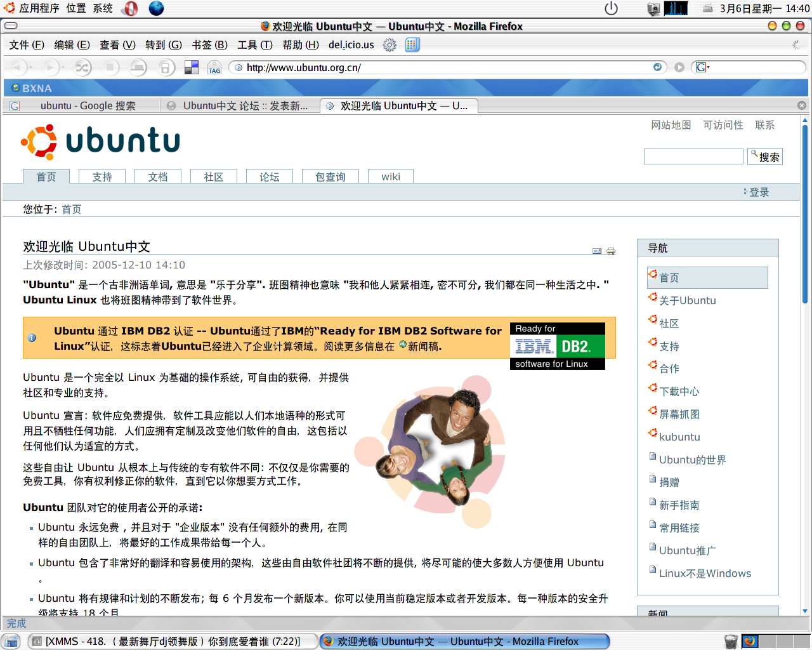
Task: Click the globe web browser launcher
Action: pyautogui.click(x=156, y=8)
